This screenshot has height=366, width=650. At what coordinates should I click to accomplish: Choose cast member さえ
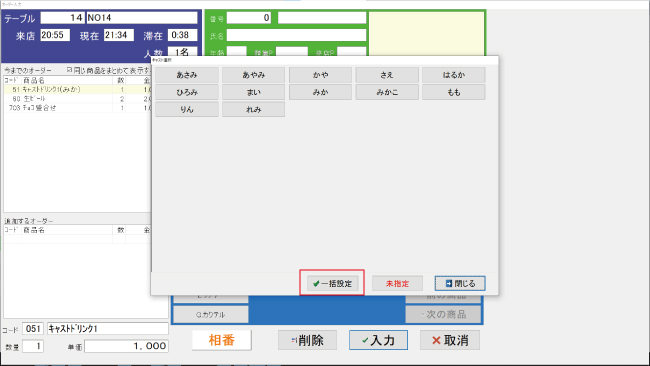coord(387,75)
